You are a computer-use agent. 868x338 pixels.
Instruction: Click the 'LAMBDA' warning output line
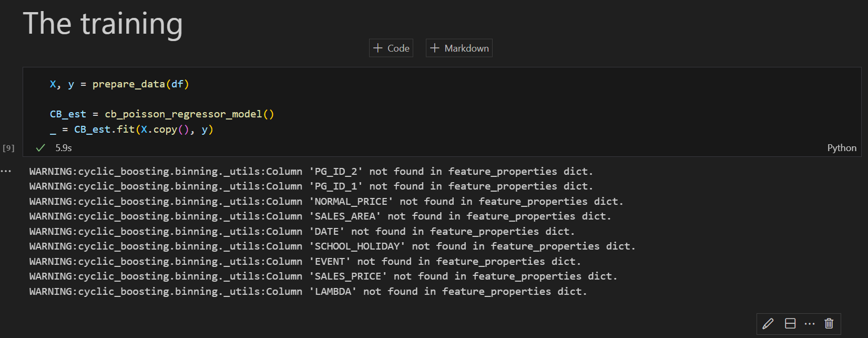click(x=308, y=292)
